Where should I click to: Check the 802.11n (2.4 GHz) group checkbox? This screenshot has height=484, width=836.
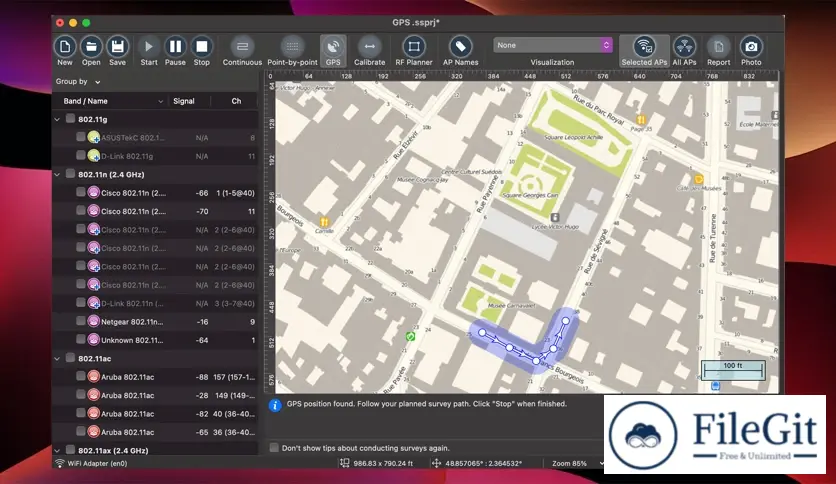[x=70, y=174]
